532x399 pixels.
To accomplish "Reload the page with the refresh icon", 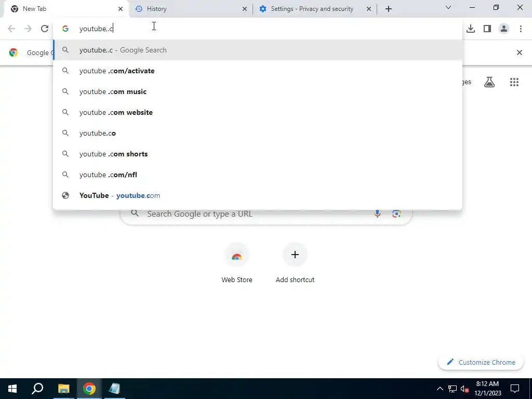I will [x=45, y=29].
